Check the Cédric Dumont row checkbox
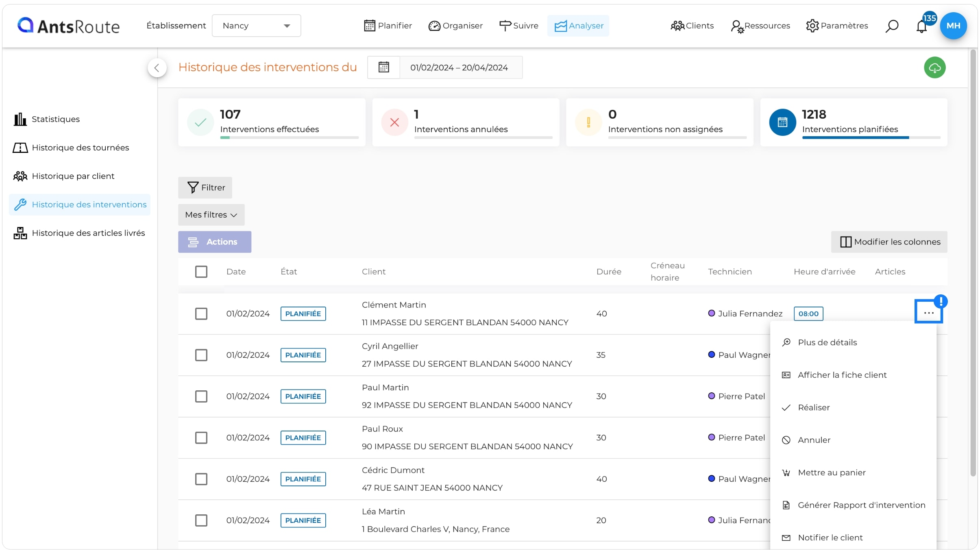Viewport: 980px width, 555px height. (x=201, y=479)
